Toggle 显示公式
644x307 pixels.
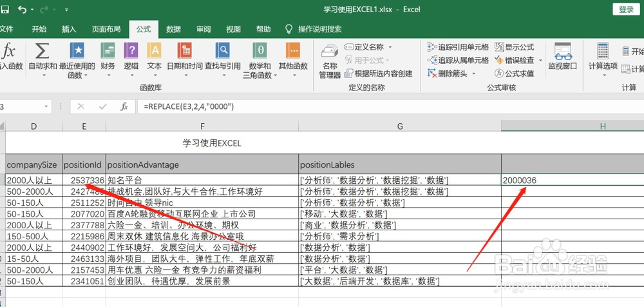(514, 47)
